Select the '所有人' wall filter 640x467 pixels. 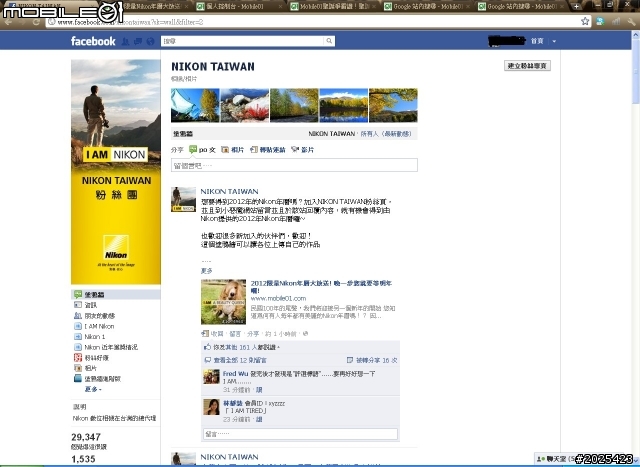tap(369, 133)
